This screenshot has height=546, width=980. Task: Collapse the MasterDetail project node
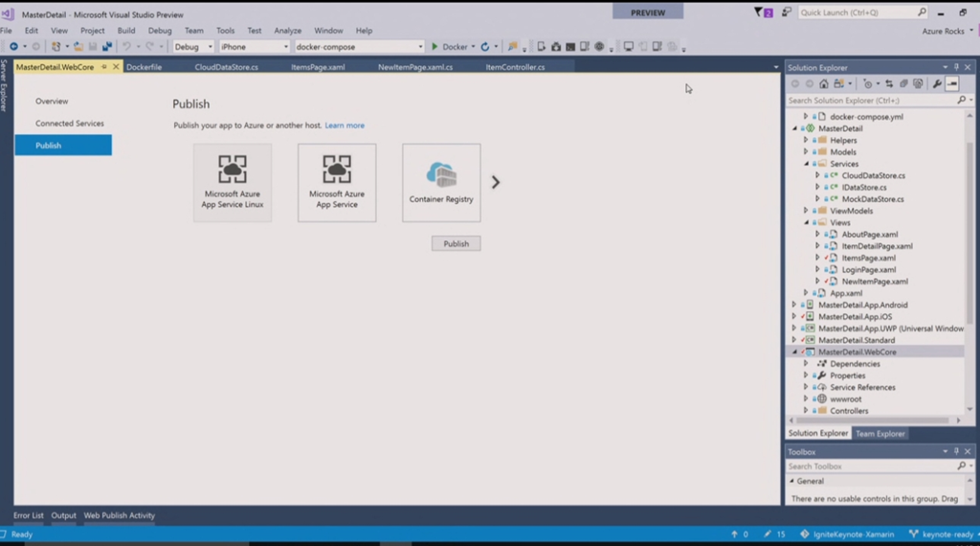click(795, 129)
